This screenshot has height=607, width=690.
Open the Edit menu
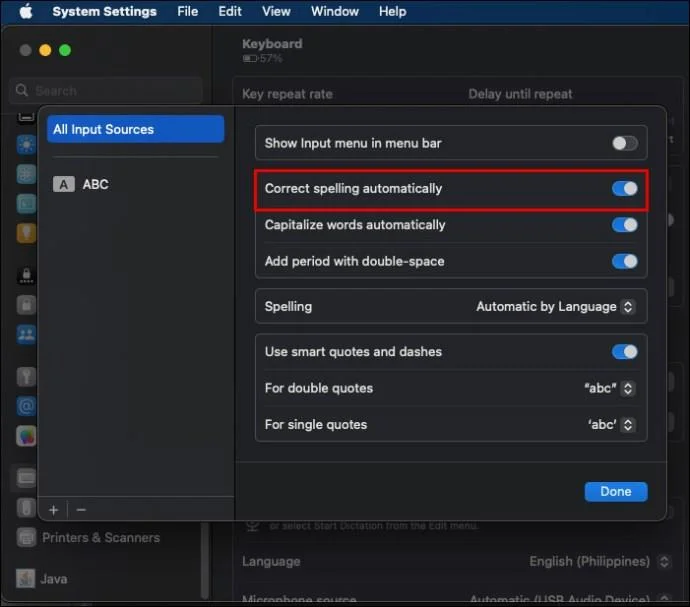coord(230,11)
